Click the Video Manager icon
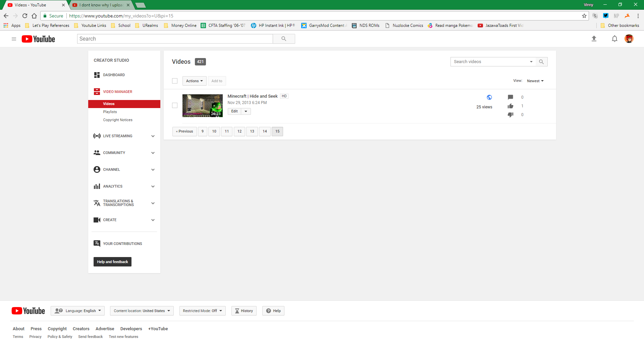 point(97,92)
